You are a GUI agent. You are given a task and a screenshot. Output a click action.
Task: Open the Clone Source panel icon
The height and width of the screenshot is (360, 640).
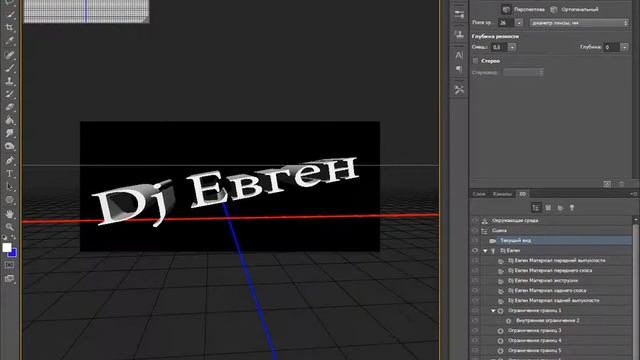459,34
